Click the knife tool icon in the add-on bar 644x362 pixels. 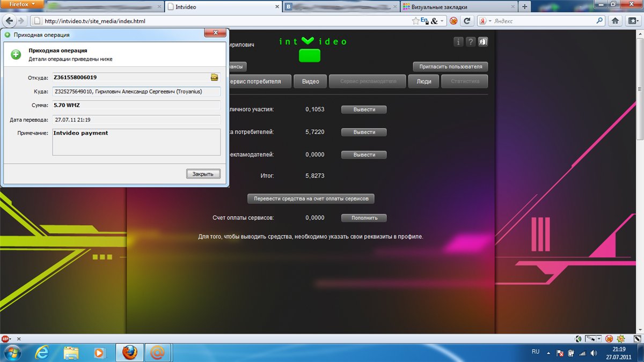point(591,339)
